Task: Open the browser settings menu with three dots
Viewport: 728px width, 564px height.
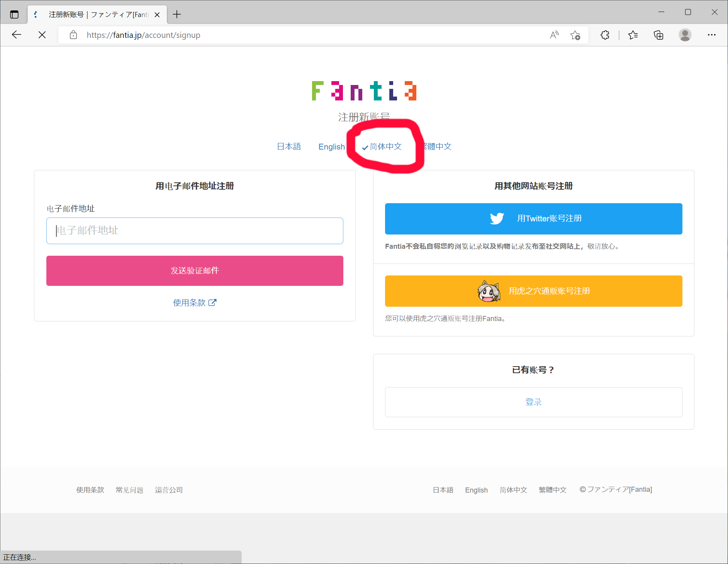Action: [712, 35]
